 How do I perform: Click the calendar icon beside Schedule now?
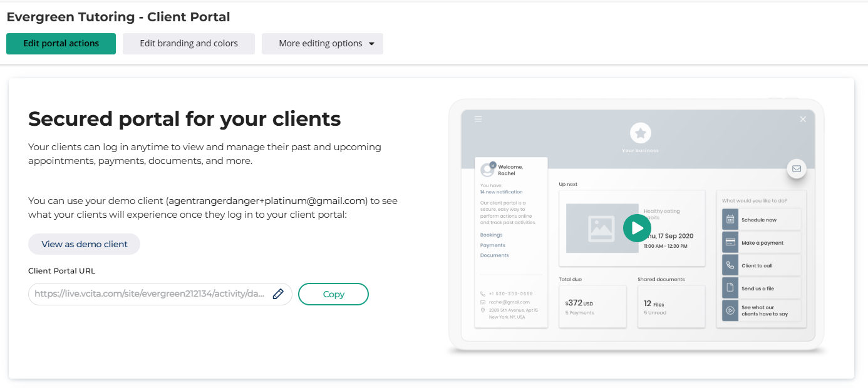click(730, 220)
